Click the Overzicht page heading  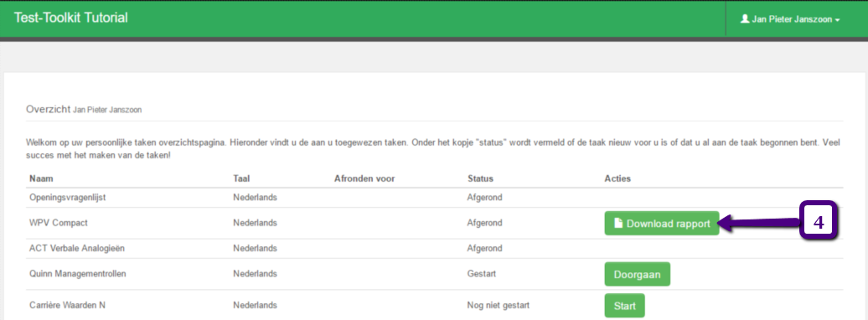pos(48,109)
